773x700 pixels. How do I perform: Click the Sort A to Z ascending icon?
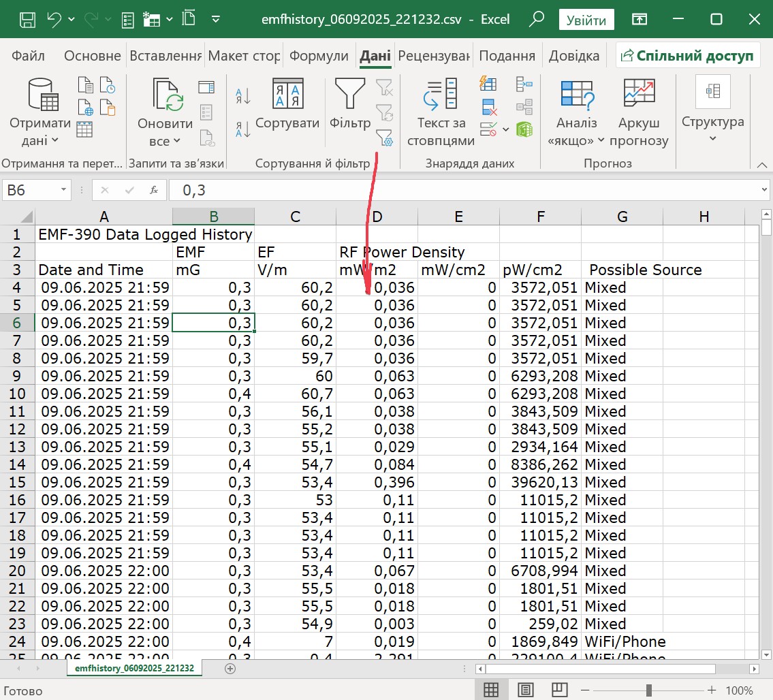tap(243, 96)
